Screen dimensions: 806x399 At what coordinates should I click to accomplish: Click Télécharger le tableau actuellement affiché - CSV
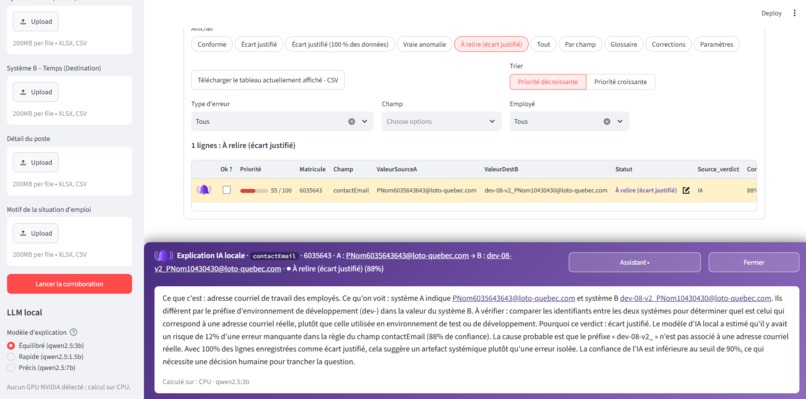coord(268,80)
